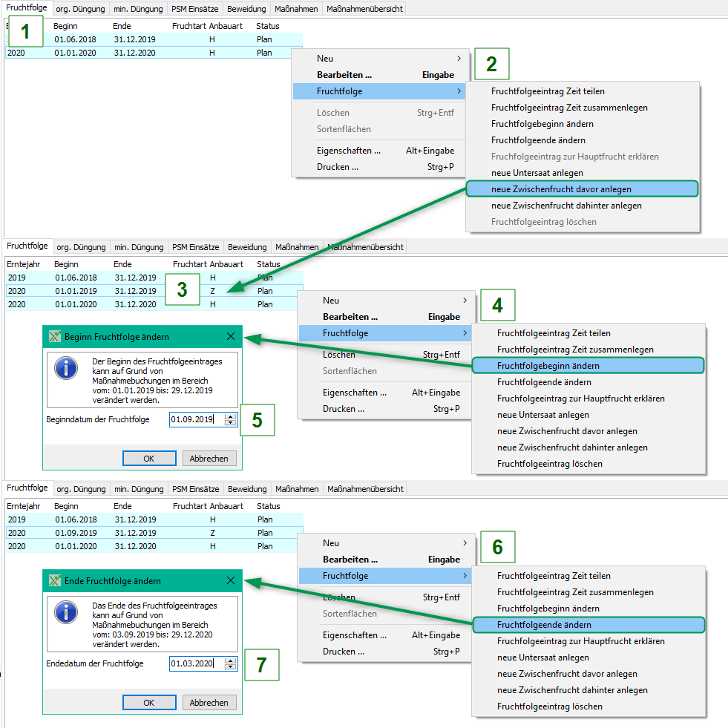Increase Beginndatum with the spinner up arrow
728x728 pixels.
pyautogui.click(x=230, y=416)
